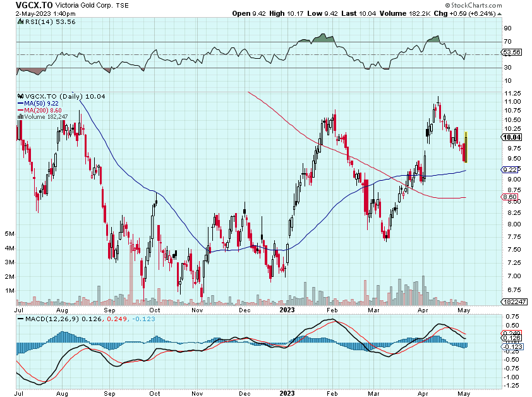Click the RSI axis label 70
Screen dimensions: 532x397
coord(507,42)
